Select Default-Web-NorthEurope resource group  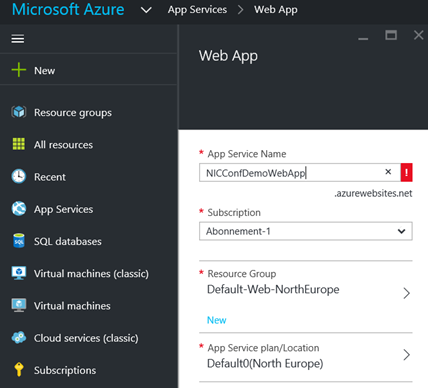[x=273, y=289]
